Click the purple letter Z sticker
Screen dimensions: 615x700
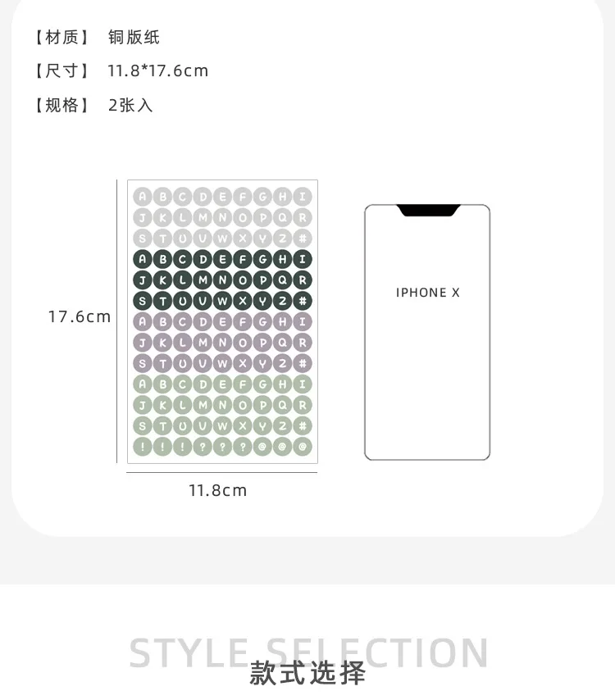[x=282, y=363]
